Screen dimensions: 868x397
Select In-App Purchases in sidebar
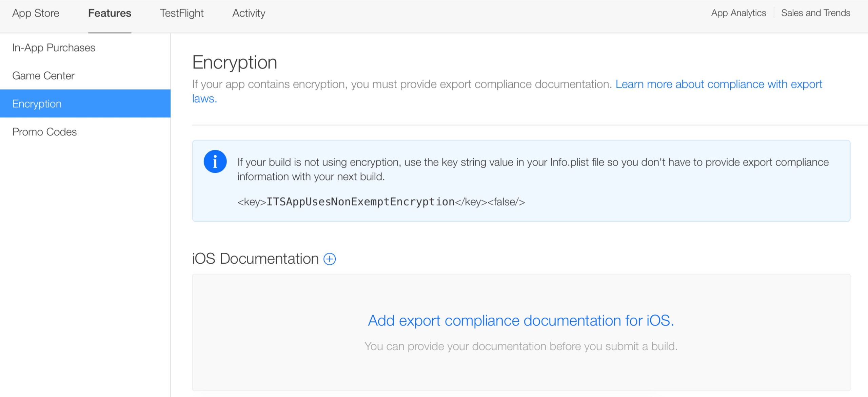54,48
